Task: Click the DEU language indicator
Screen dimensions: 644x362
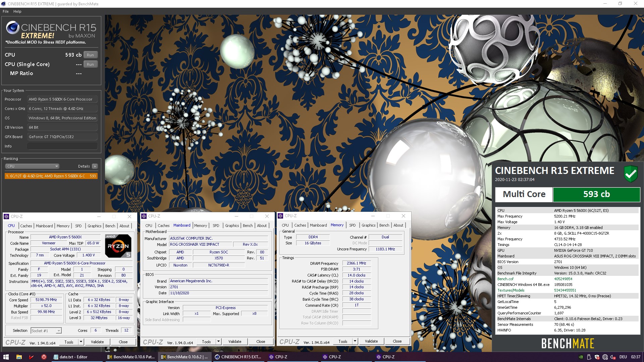Action: tap(623, 357)
